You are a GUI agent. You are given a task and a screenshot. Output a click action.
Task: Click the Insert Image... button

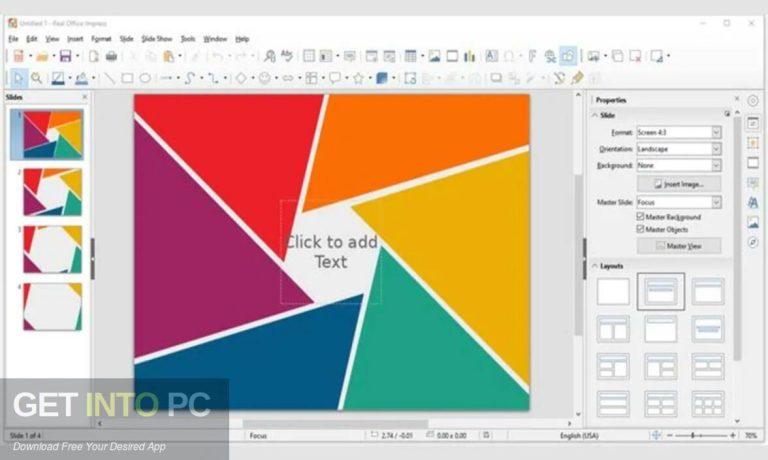click(x=679, y=184)
